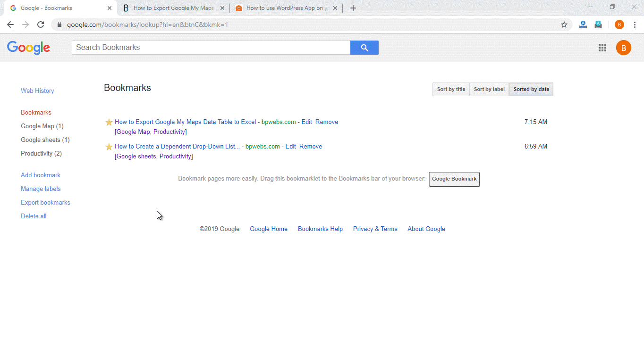
Task: Click bpwebs.com on the Export Google My Maps row
Action: 279,122
